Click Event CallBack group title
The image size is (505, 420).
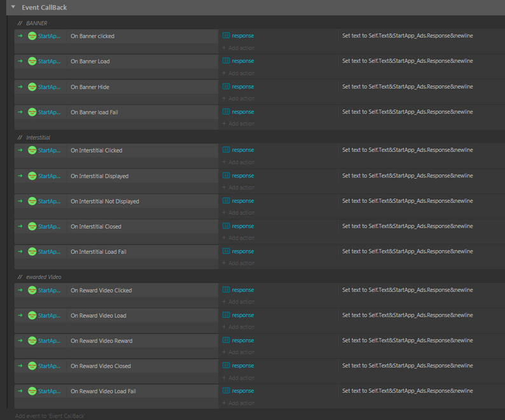click(44, 8)
